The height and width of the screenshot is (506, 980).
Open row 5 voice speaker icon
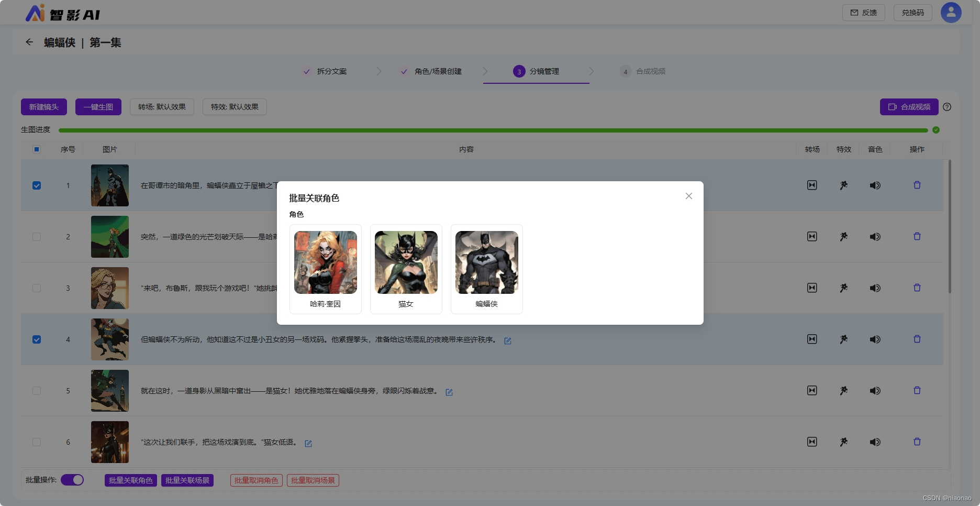tap(875, 391)
